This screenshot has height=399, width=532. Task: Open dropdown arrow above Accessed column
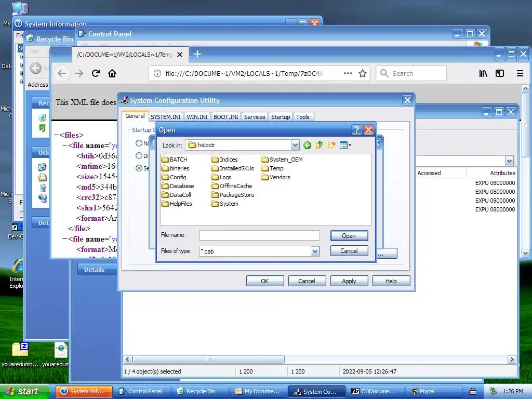tap(509, 161)
